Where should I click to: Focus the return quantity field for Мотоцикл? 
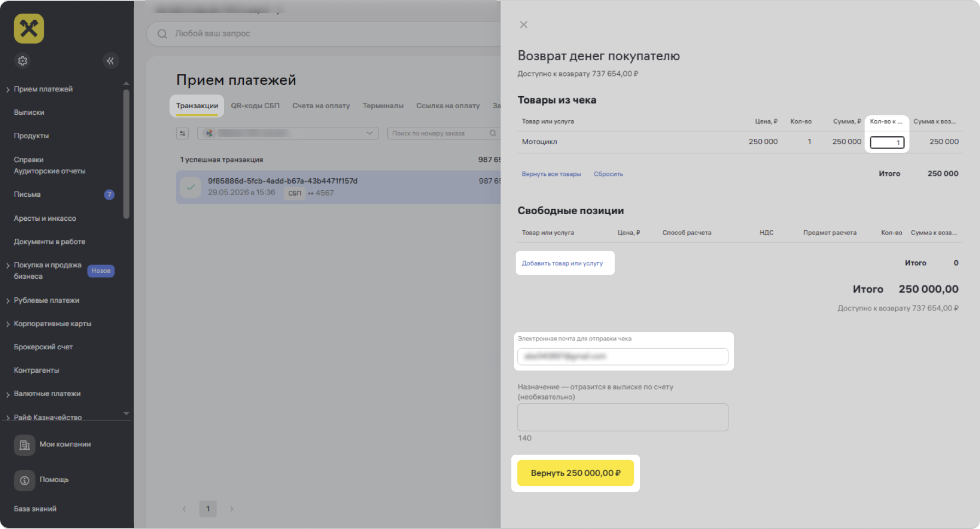(887, 142)
